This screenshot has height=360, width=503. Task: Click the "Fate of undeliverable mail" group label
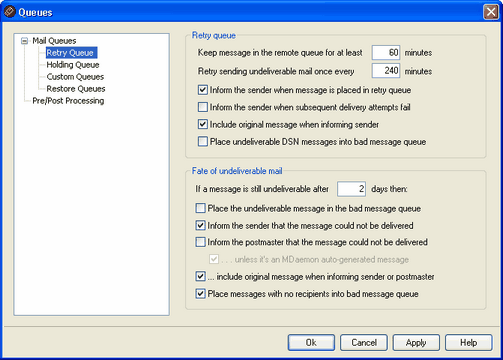(237, 171)
